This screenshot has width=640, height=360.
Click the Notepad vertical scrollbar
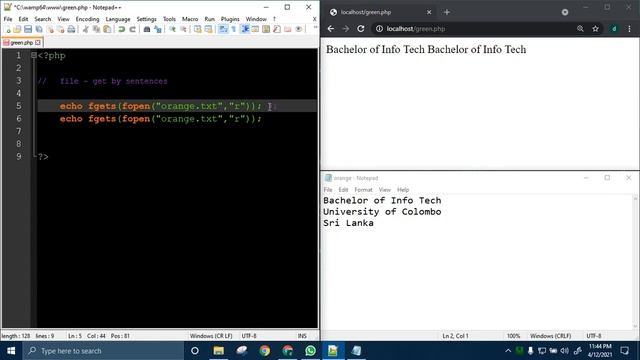(x=635, y=262)
